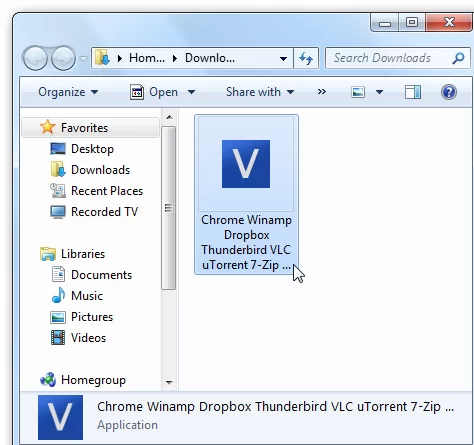Expand the arrow before Hom... breadcrumb
This screenshot has width=474, height=445.
click(120, 59)
